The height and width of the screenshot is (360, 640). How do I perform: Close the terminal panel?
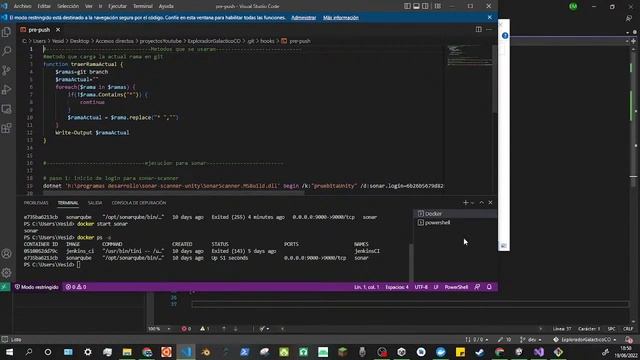(491, 202)
